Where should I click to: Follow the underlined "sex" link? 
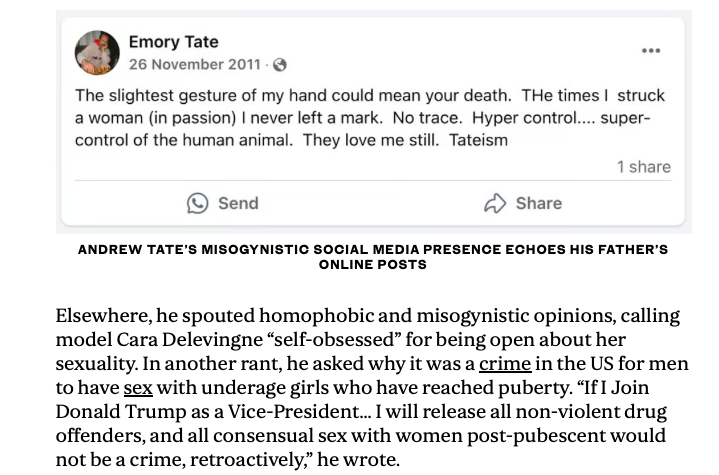point(138,387)
